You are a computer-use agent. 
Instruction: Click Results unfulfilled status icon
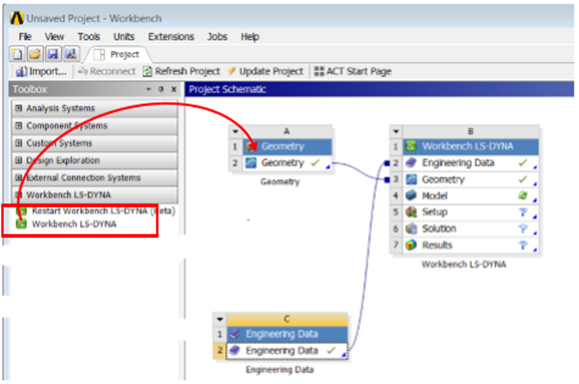click(523, 245)
